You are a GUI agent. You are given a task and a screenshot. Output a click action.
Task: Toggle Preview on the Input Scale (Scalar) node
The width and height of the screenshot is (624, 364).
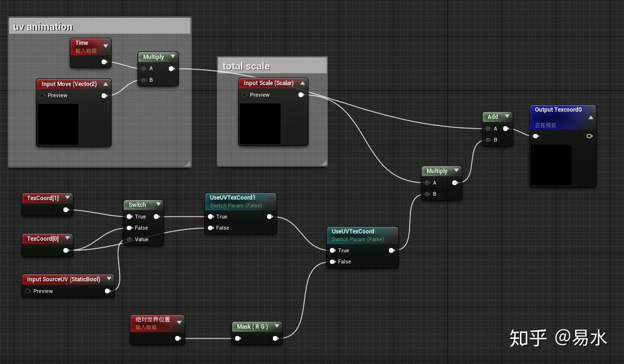point(244,95)
